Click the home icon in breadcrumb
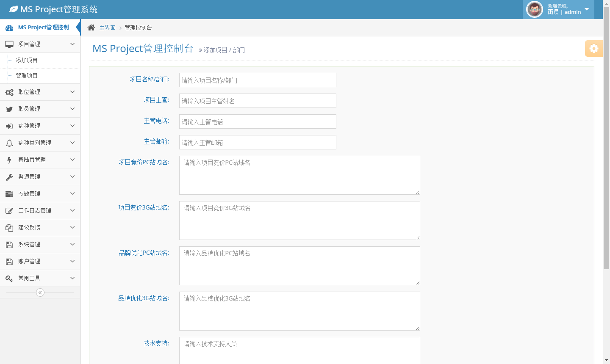The height and width of the screenshot is (364, 610). tap(91, 28)
